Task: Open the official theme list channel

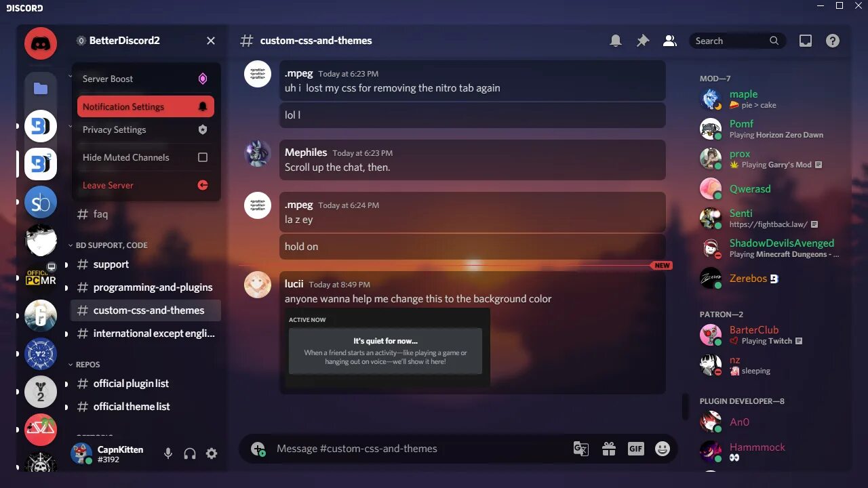Action: pyautogui.click(x=146, y=407)
